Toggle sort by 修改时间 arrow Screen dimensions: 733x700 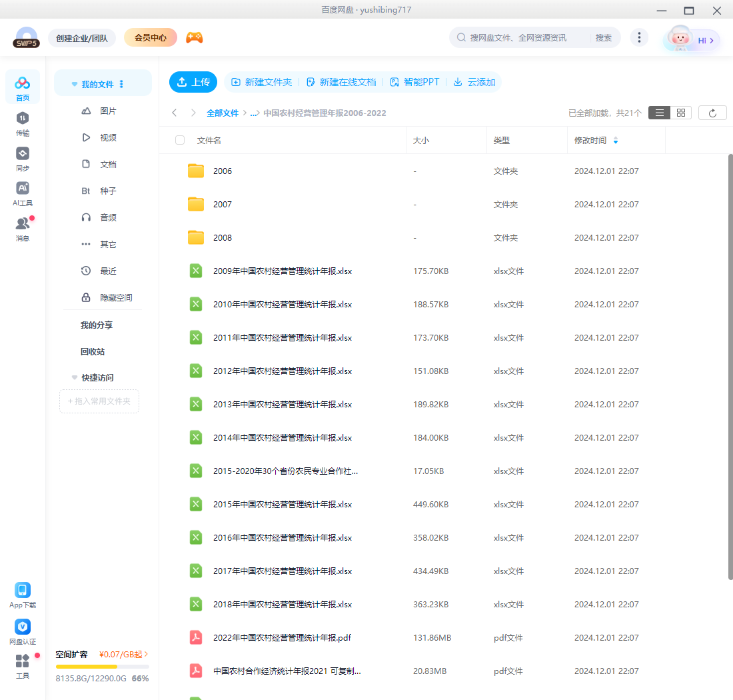click(616, 140)
